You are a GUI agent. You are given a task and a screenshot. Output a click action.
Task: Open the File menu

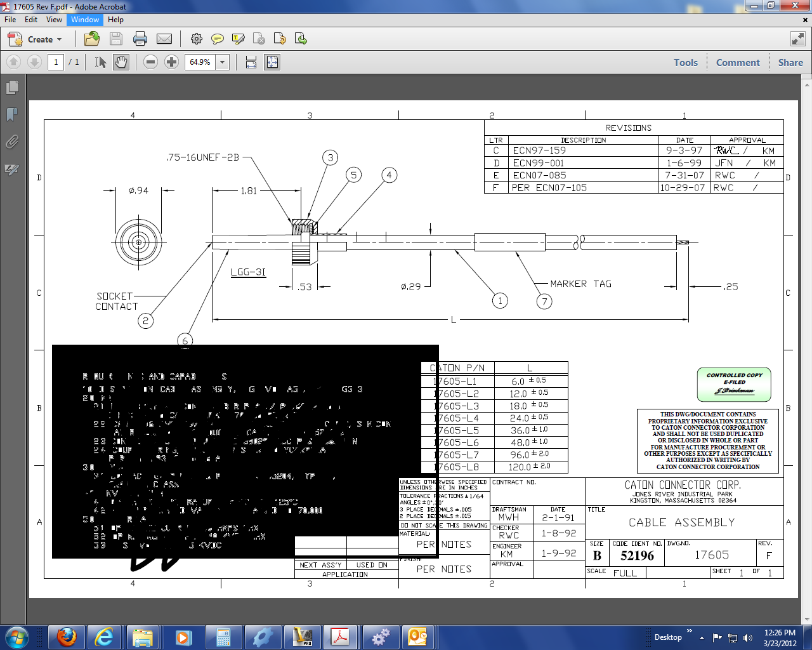(x=10, y=20)
